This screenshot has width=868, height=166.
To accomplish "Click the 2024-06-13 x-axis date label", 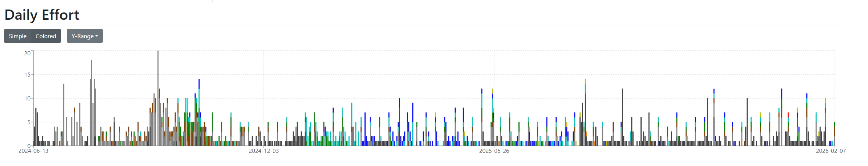I will 33,151.
